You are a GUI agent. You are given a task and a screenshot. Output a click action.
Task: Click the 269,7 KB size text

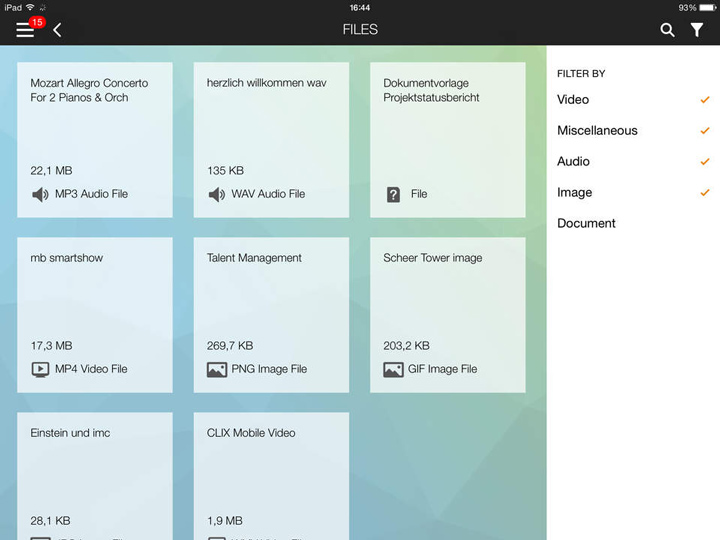(x=230, y=346)
